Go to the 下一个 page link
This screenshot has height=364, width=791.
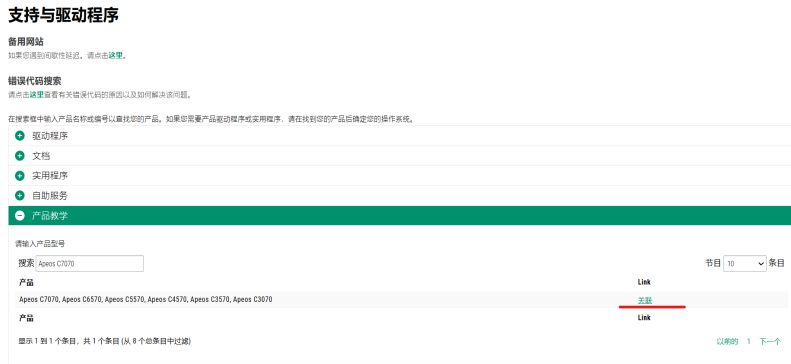[x=770, y=341]
